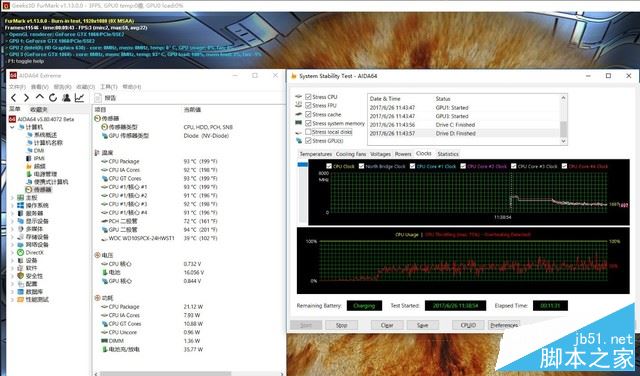
Task: Open the Voltages tab
Action: [380, 154]
